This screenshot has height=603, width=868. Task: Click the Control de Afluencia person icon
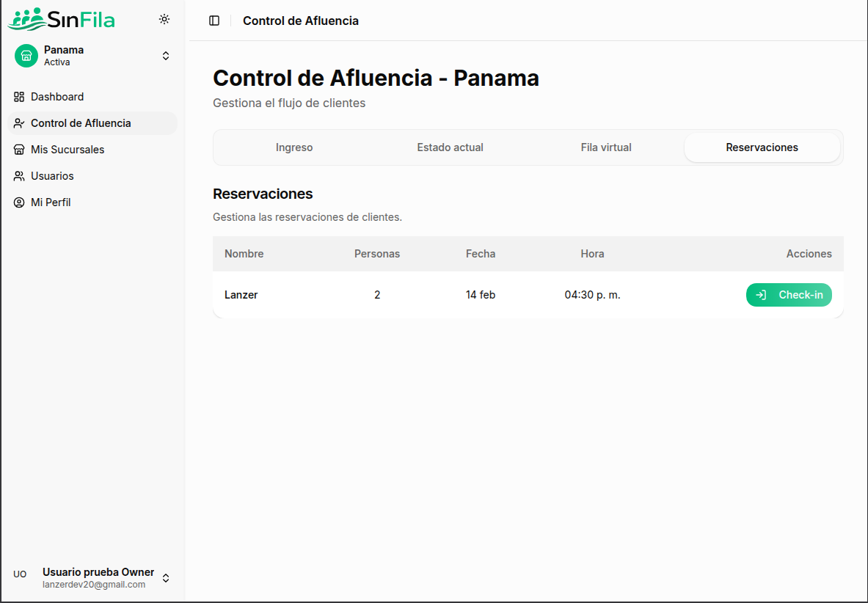click(18, 123)
